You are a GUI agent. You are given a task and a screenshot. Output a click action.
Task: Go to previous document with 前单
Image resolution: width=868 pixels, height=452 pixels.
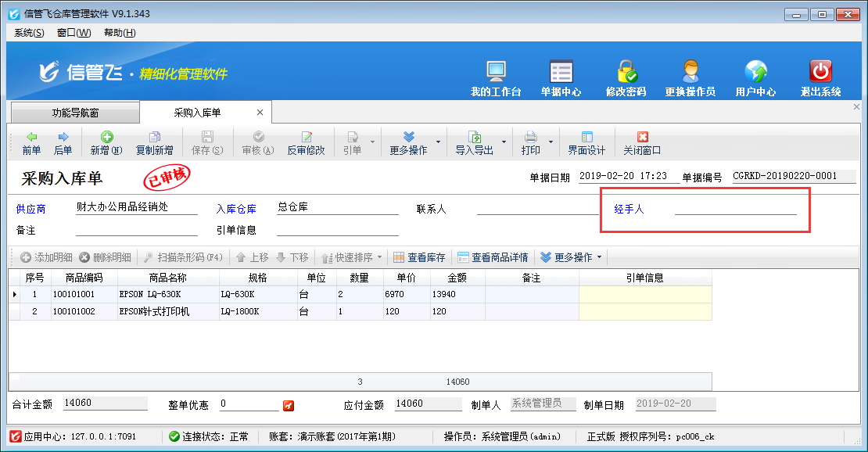click(x=31, y=143)
